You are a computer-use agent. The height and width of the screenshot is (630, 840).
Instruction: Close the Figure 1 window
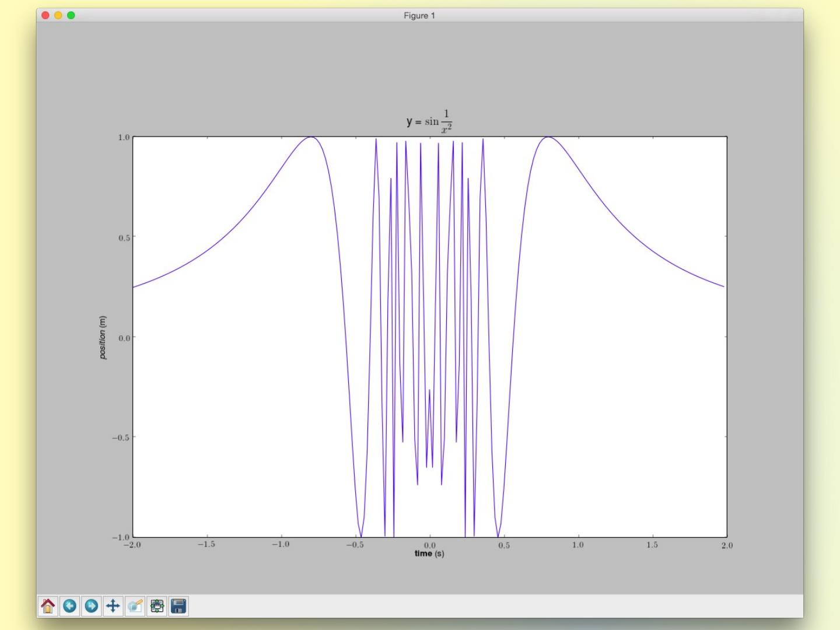tap(45, 15)
